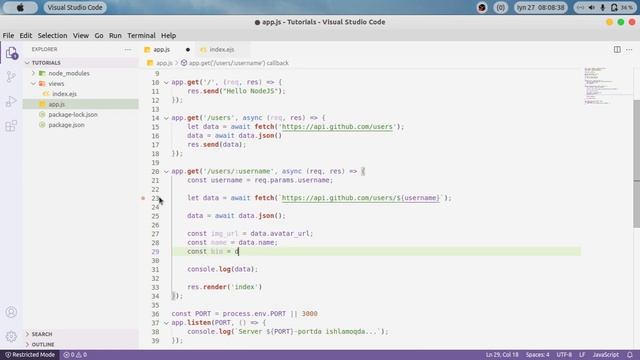Viewport: 640px width, 360px height.
Task: Open the Terminal menu
Action: click(x=141, y=36)
